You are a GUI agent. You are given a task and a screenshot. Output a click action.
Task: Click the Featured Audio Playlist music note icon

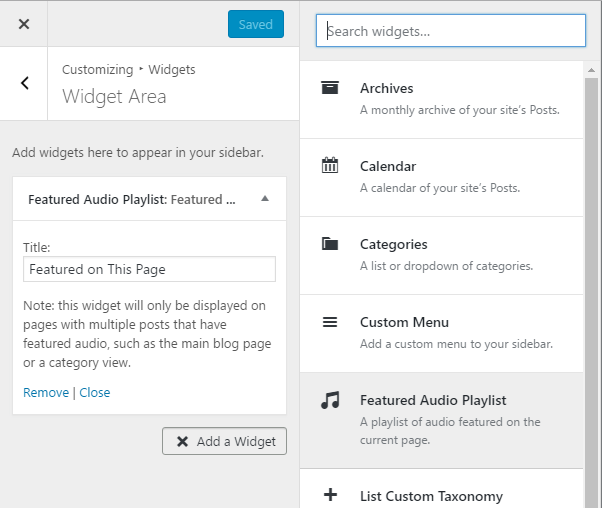click(330, 400)
